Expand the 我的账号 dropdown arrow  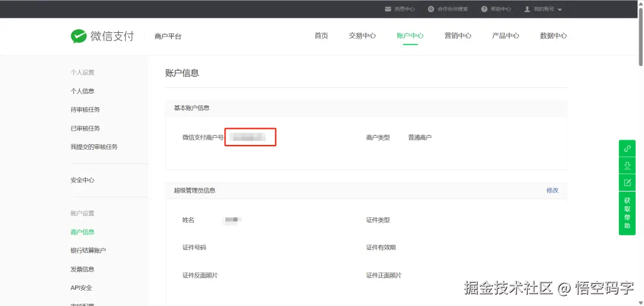pyautogui.click(x=560, y=10)
